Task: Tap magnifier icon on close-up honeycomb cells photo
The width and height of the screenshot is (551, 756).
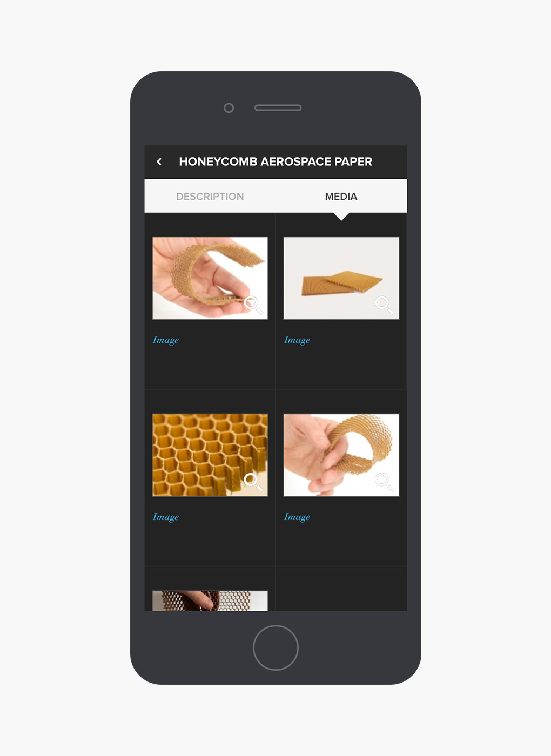Action: tap(253, 482)
